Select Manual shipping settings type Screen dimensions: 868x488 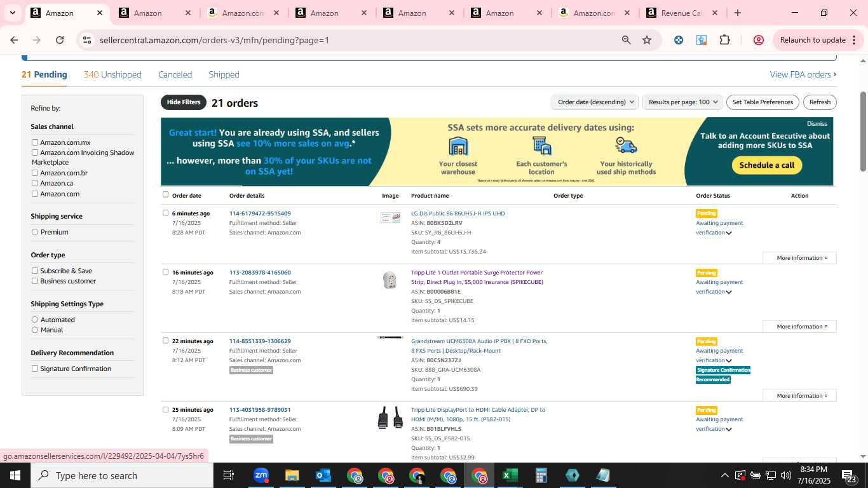35,330
